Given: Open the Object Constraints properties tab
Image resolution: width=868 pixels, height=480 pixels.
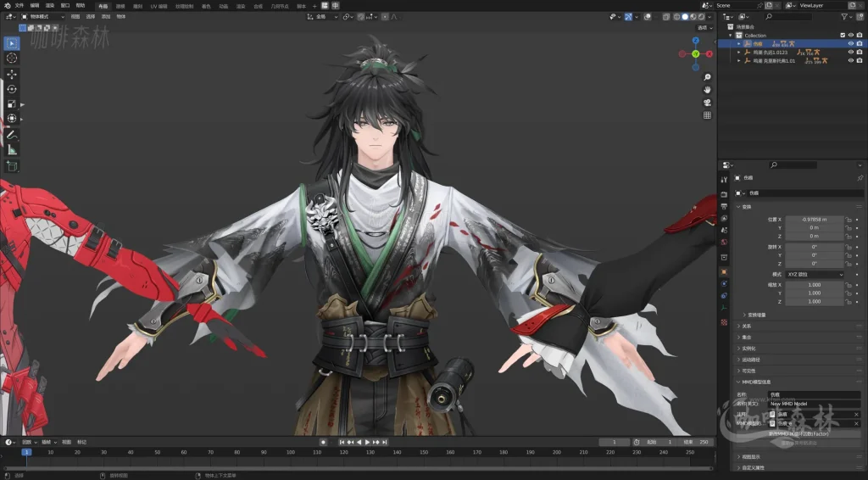Looking at the screenshot, I should 724,296.
